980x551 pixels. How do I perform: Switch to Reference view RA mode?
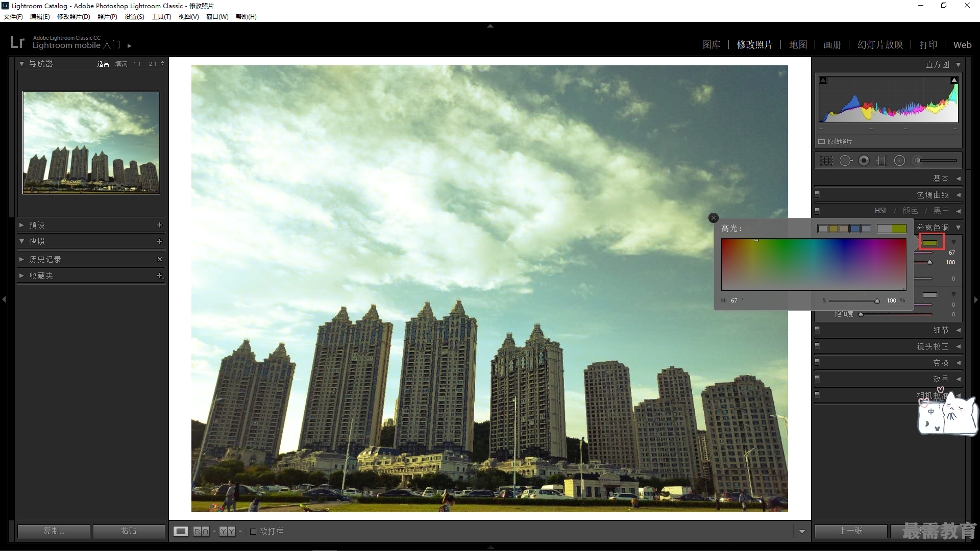tap(201, 532)
